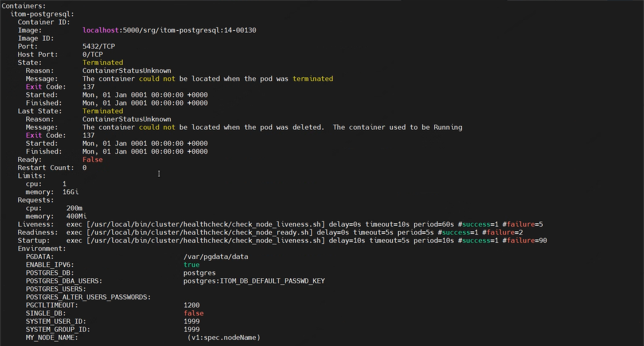This screenshot has height=346, width=644.
Task: Select the SYSTEM_GROUP_ID value 1999
Action: click(191, 330)
